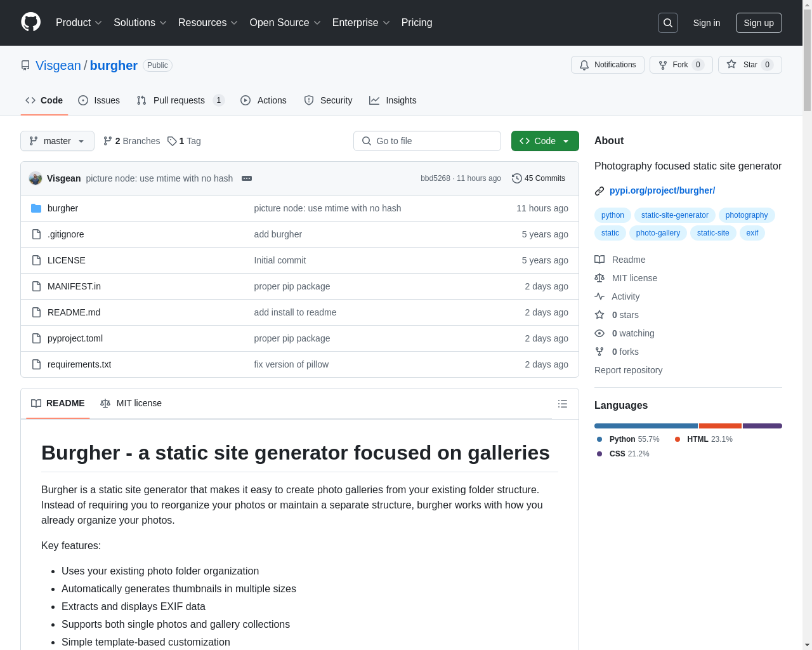Click the Report repository link
This screenshot has height=650, width=812.
[628, 370]
